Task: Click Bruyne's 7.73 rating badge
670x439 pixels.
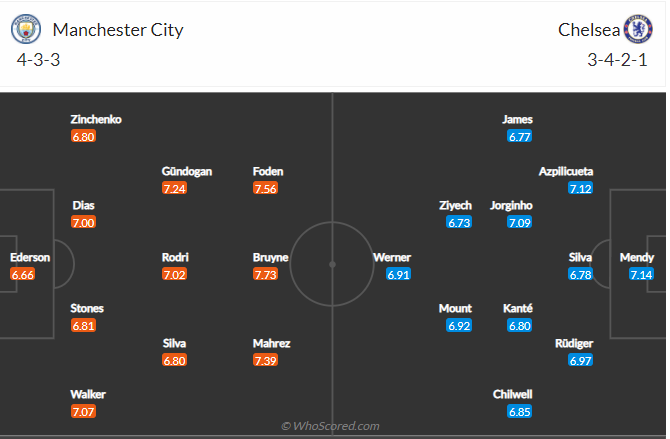Action: [266, 274]
